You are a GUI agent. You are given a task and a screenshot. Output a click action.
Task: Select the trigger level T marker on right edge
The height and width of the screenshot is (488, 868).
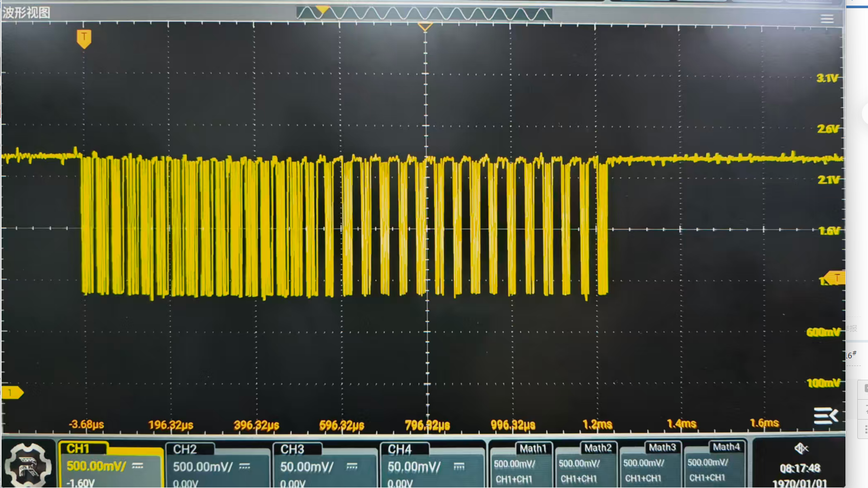pos(835,278)
